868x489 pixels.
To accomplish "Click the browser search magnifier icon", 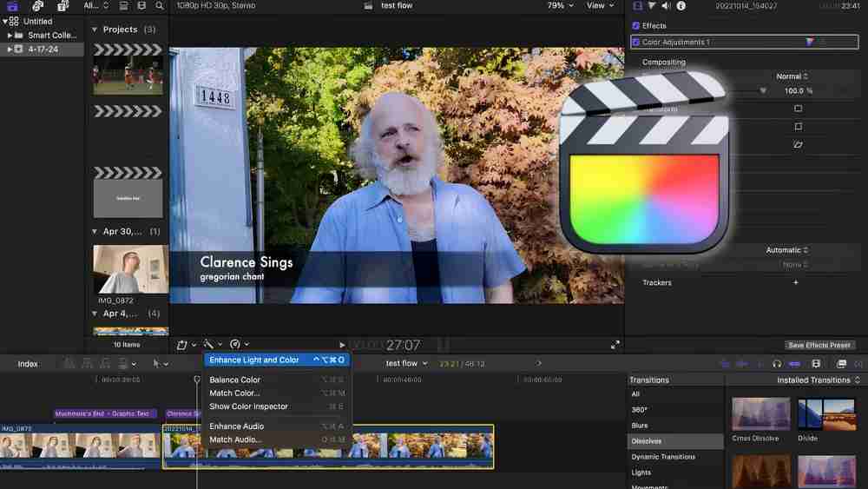I will [160, 5].
